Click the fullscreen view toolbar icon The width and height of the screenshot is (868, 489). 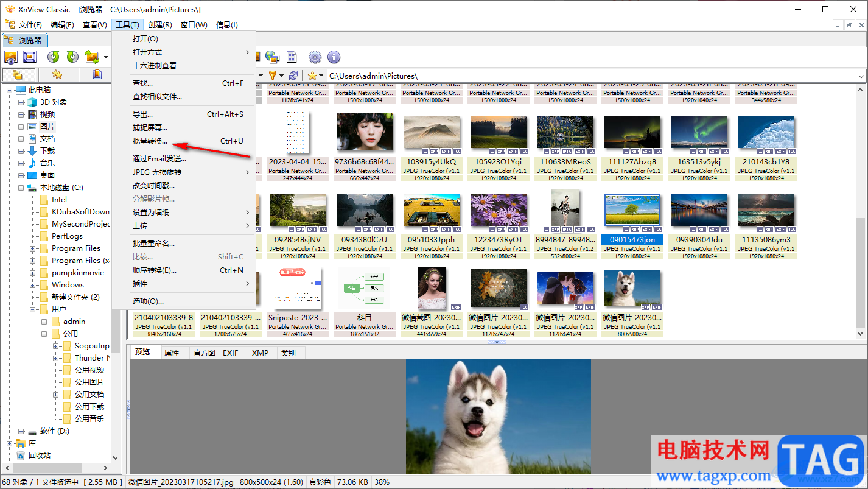tap(29, 57)
